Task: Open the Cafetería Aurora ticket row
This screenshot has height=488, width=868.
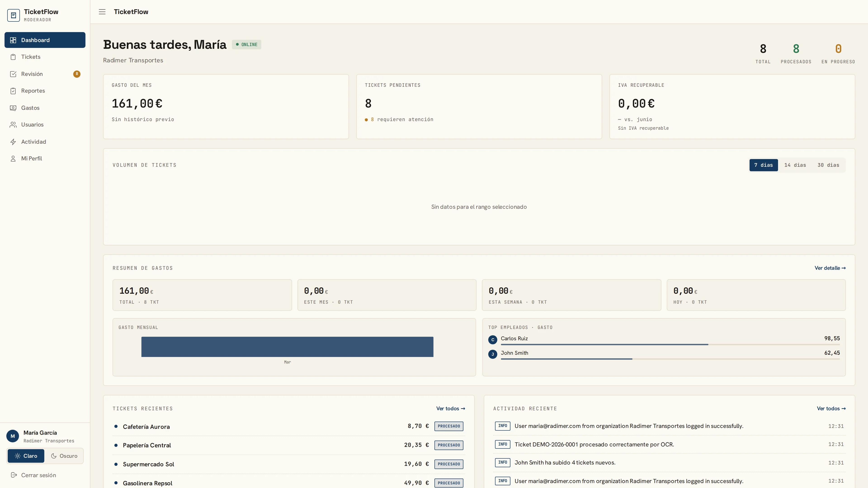Action: click(289, 426)
